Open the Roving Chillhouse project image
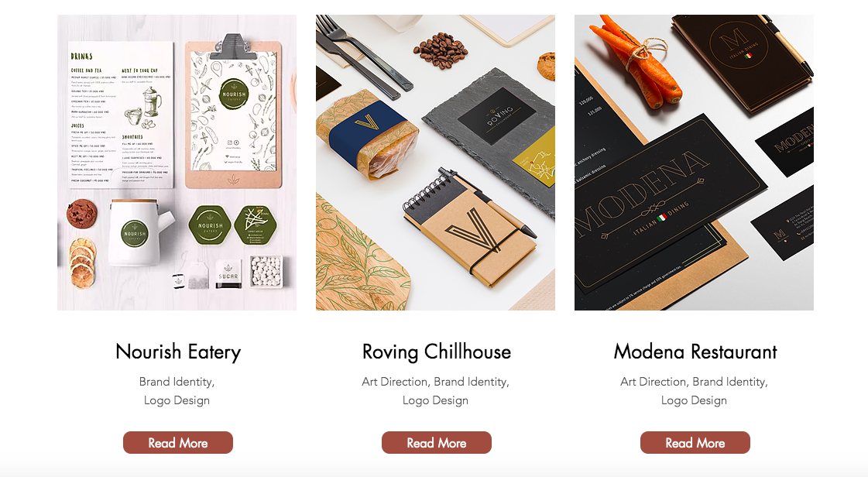Image resolution: width=868 pixels, height=477 pixels. (x=435, y=162)
